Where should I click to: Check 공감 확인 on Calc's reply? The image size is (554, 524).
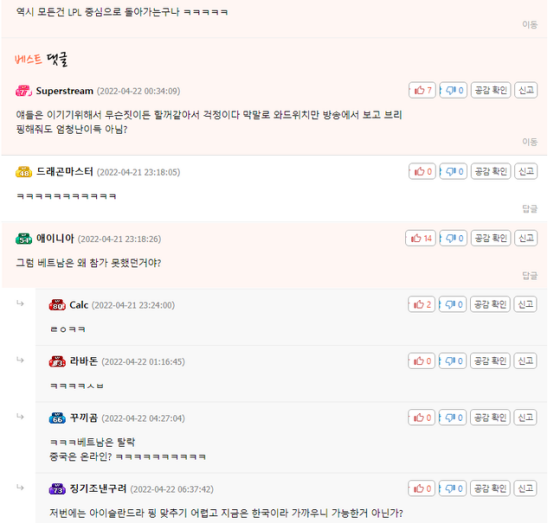pos(490,305)
